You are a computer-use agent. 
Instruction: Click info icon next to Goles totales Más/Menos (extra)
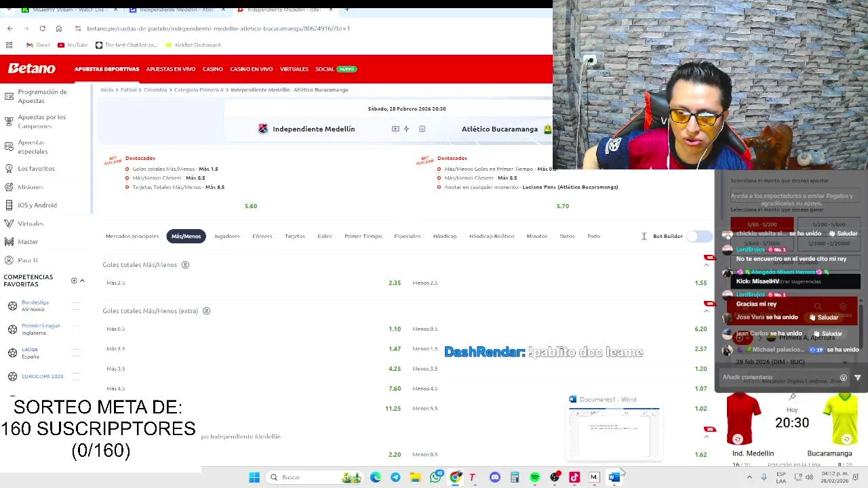206,311
